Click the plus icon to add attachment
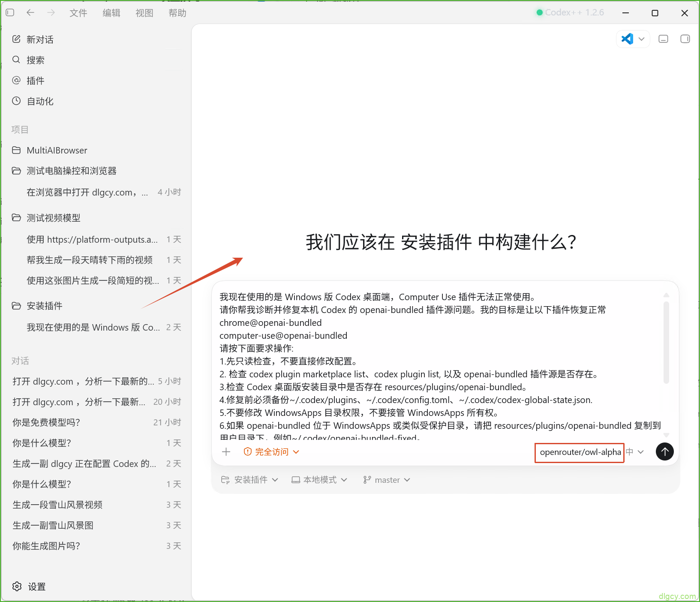The width and height of the screenshot is (700, 602). (x=226, y=451)
